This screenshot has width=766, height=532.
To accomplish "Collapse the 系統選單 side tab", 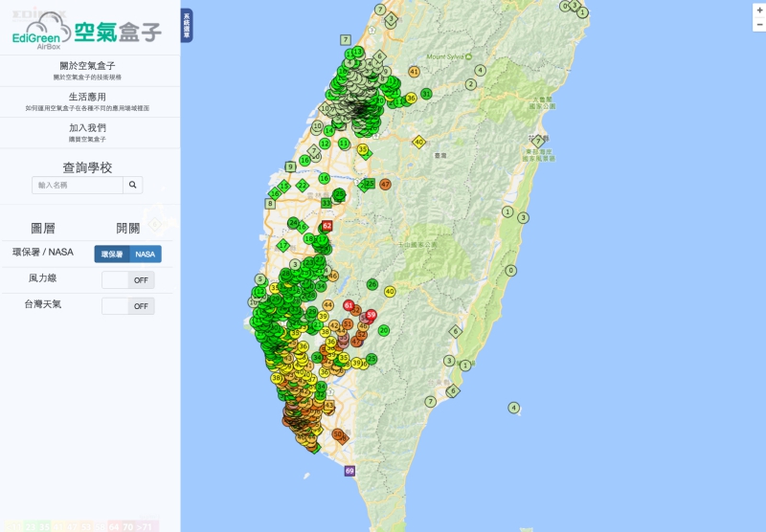I will pos(187,26).
